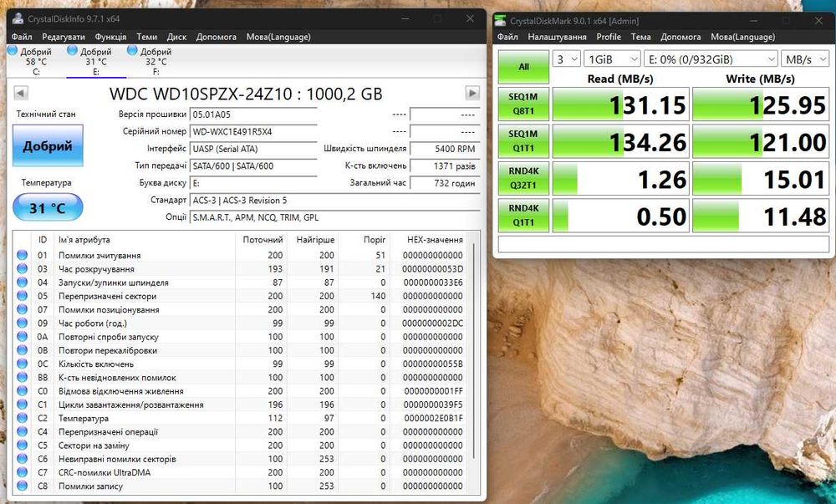Open Допомога menu in CrystalDiskInfo
Screen dimensions: 836x504
coord(216,37)
